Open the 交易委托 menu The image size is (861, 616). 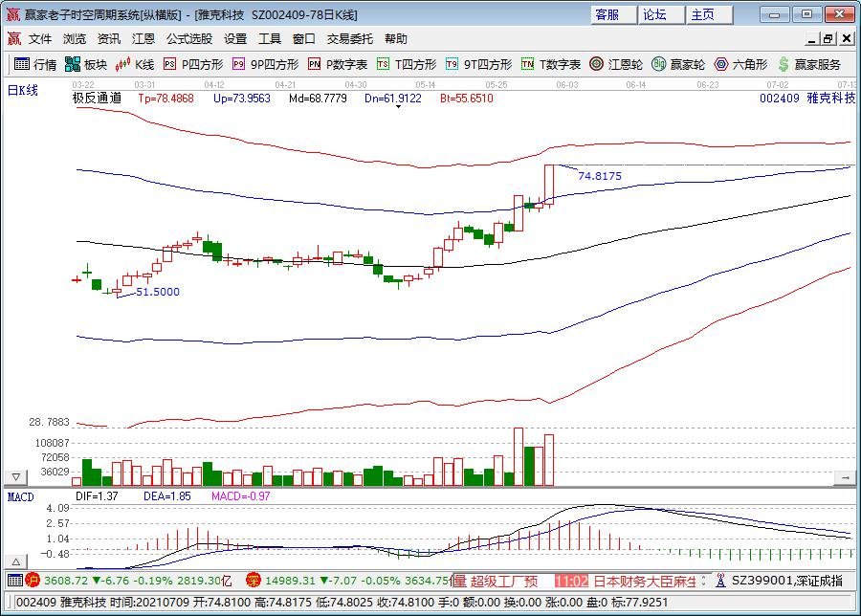click(350, 38)
